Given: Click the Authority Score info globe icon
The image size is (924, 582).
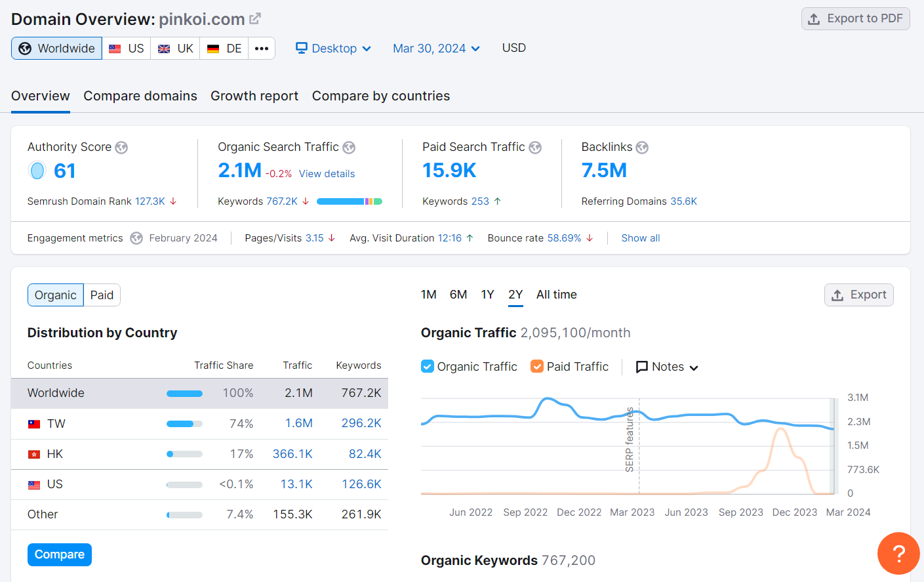Looking at the screenshot, I should coord(121,147).
